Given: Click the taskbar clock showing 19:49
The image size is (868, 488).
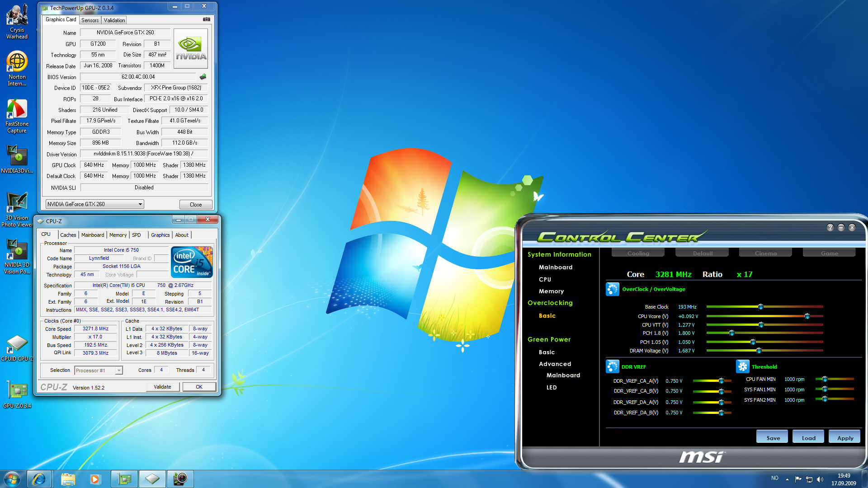Looking at the screenshot, I should pos(843,479).
